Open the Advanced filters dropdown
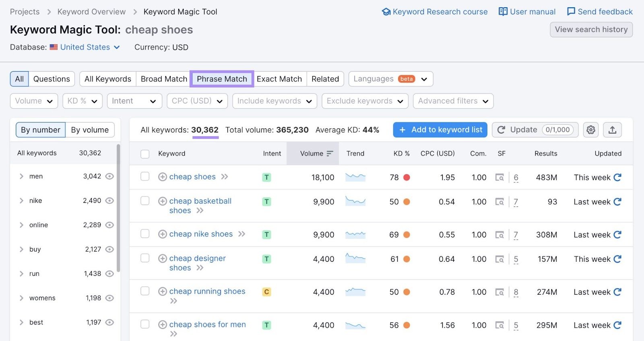Screen dimensions: 644x341 tap(453, 101)
